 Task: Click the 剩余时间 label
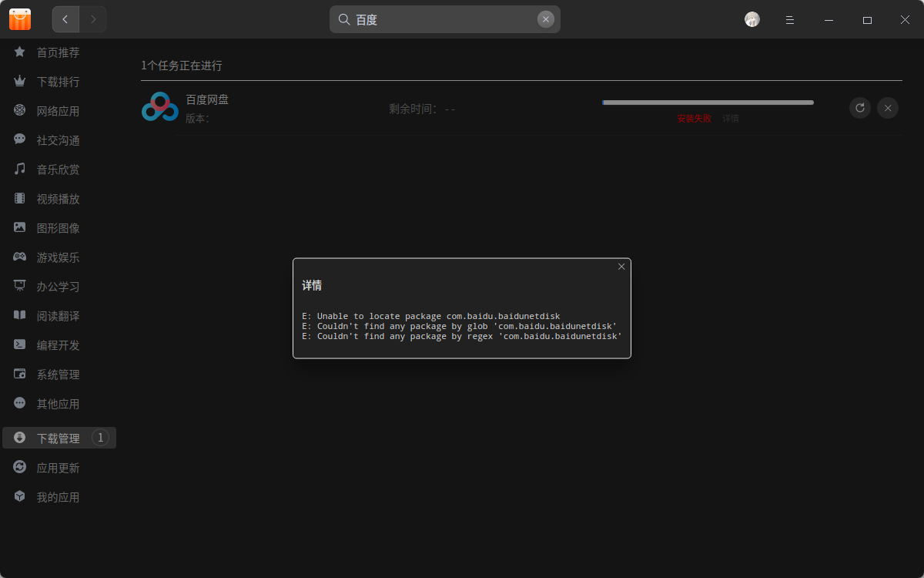tap(423, 109)
